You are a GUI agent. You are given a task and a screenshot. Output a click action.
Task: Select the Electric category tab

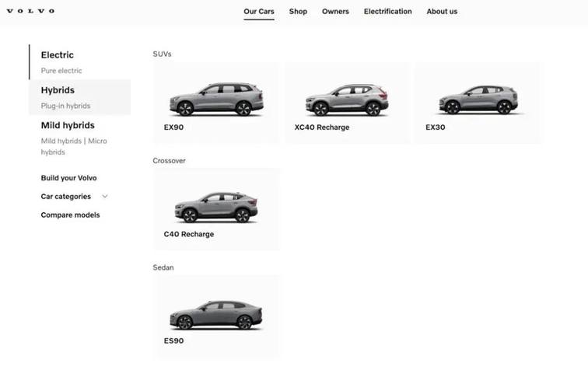[x=58, y=55]
